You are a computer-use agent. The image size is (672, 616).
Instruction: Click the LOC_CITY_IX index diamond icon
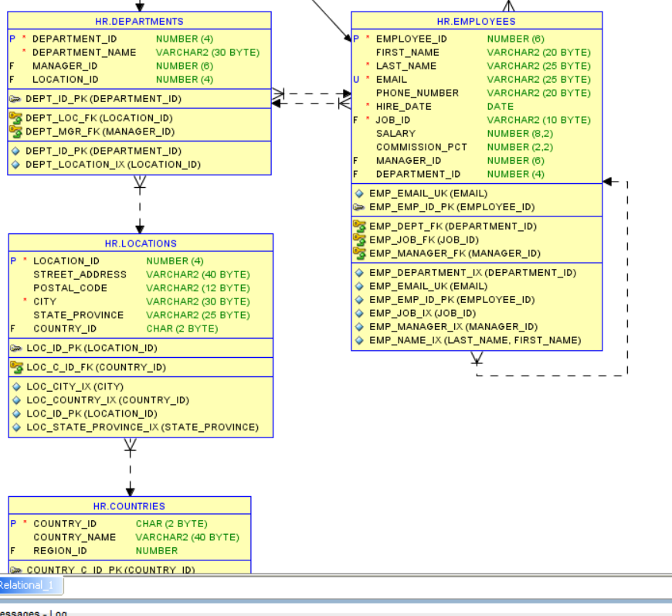point(16,386)
